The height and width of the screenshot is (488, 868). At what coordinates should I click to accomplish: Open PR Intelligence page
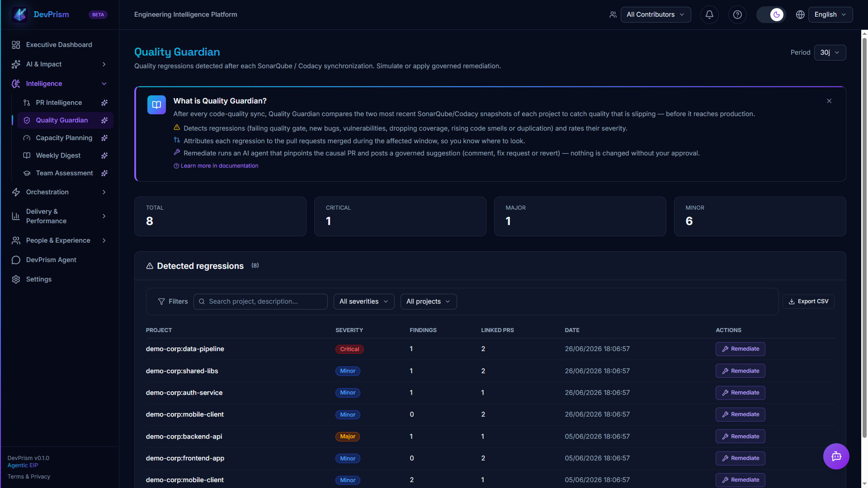click(x=59, y=103)
